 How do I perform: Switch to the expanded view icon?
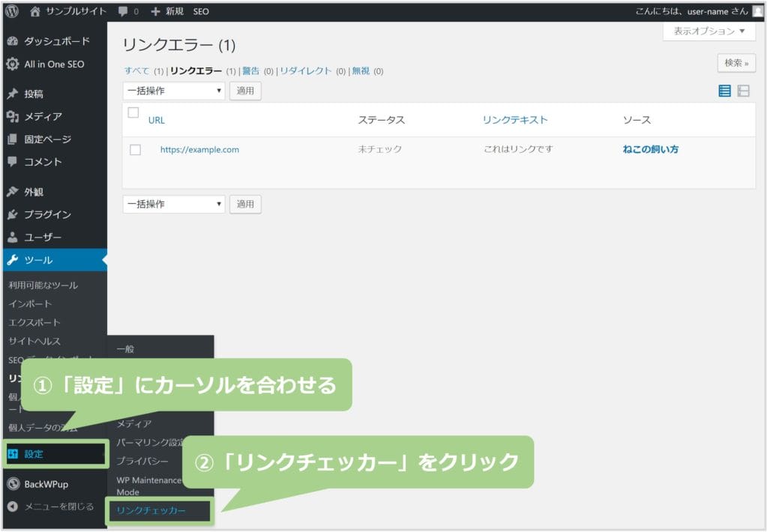click(x=743, y=91)
